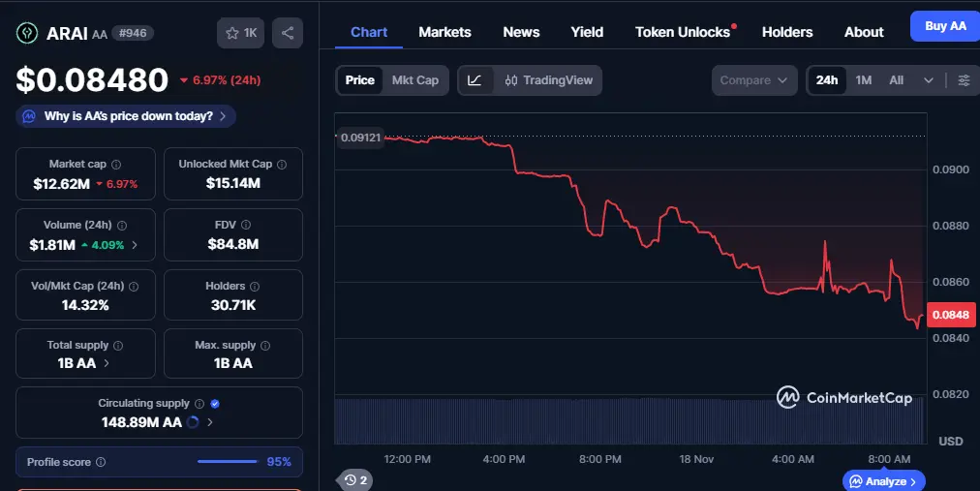
Task: Click the circulating supply progress ring icon
Action: pyautogui.click(x=193, y=422)
